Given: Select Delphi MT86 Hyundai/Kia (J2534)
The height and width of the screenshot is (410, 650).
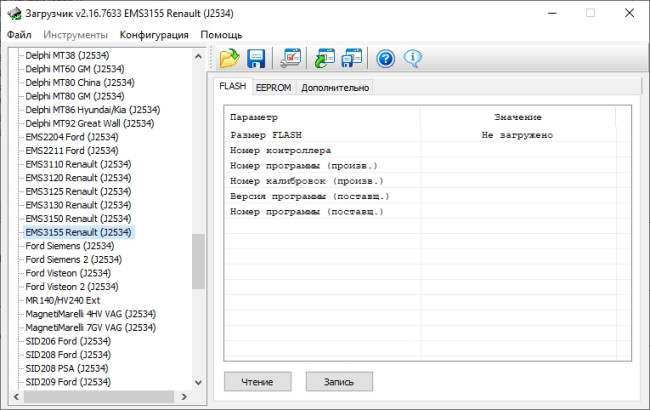Looking at the screenshot, I should 92,110.
